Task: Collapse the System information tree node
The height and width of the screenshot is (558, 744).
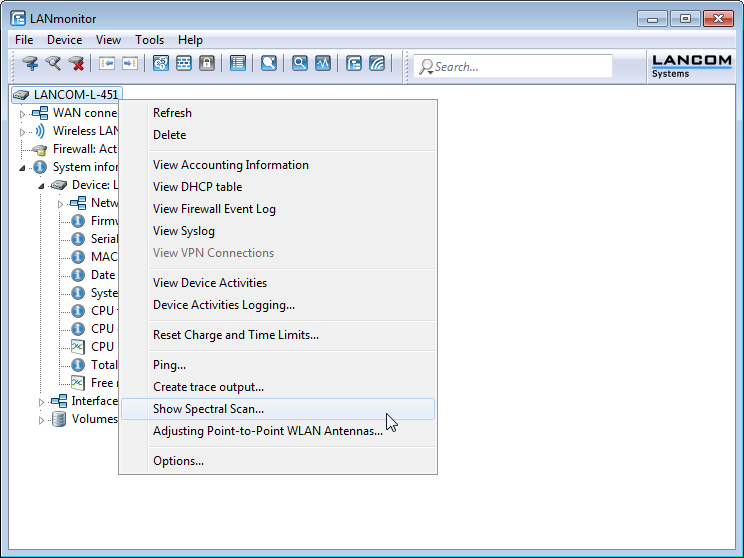Action: point(22,168)
